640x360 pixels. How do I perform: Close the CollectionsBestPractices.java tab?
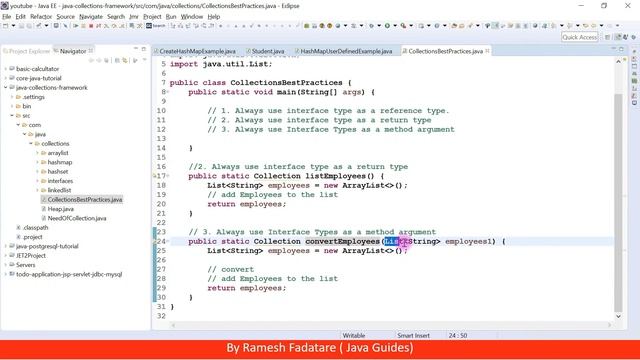pyautogui.click(x=487, y=51)
